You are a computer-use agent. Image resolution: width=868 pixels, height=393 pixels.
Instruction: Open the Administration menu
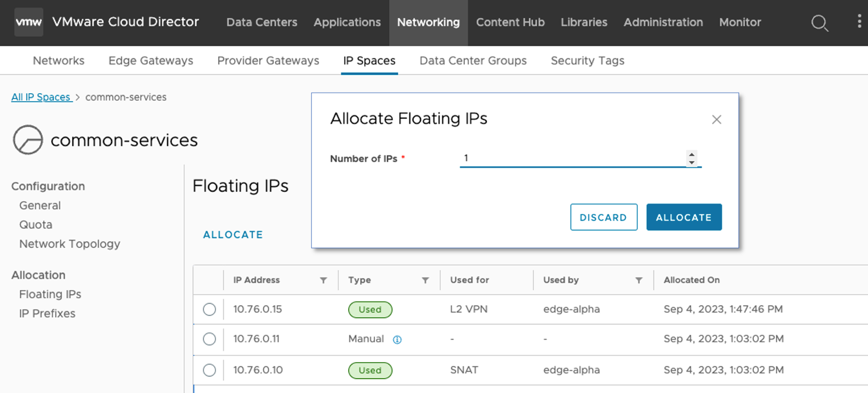663,22
